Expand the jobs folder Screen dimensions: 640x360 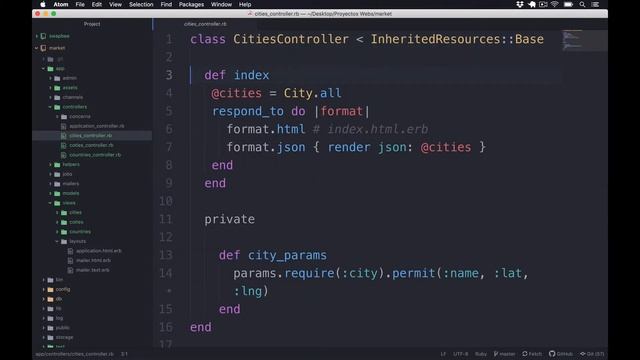coord(51,174)
